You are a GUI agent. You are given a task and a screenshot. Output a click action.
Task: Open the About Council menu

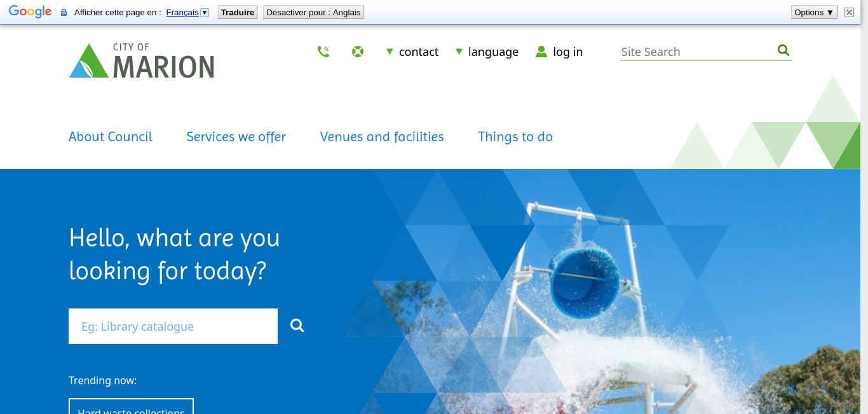(x=111, y=137)
